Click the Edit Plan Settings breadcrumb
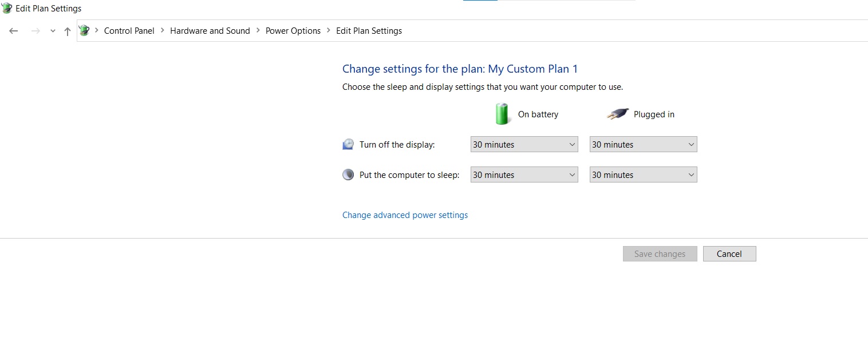868x337 pixels. point(369,31)
